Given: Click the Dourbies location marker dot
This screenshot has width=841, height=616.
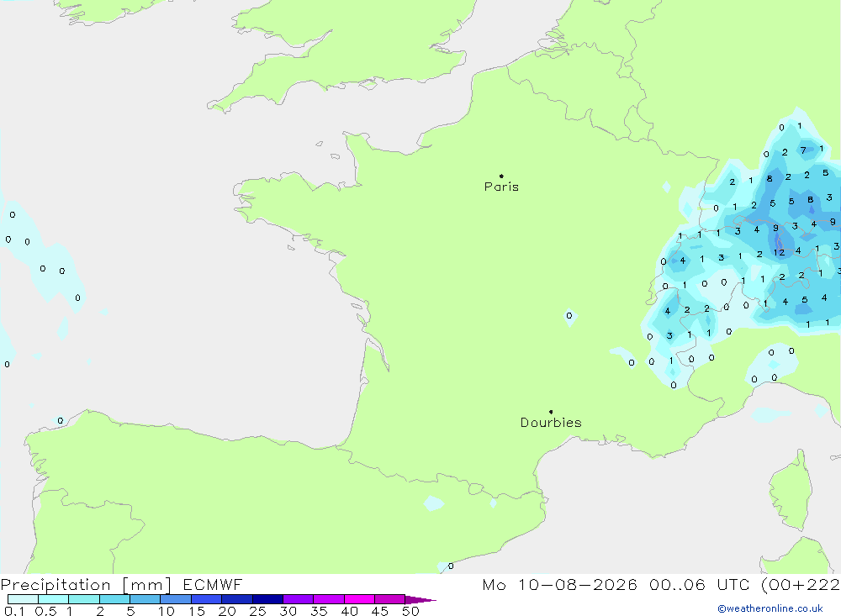Looking at the screenshot, I should click(551, 412).
